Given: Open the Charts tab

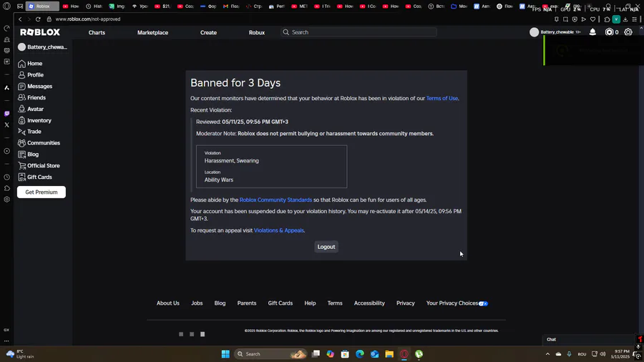Looking at the screenshot, I should coord(97,32).
